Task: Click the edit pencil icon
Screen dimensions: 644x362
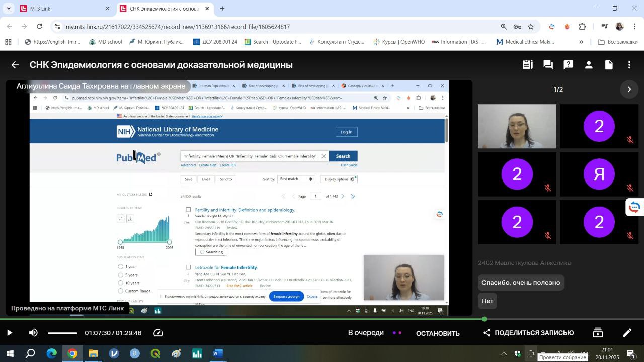Action: point(627,333)
